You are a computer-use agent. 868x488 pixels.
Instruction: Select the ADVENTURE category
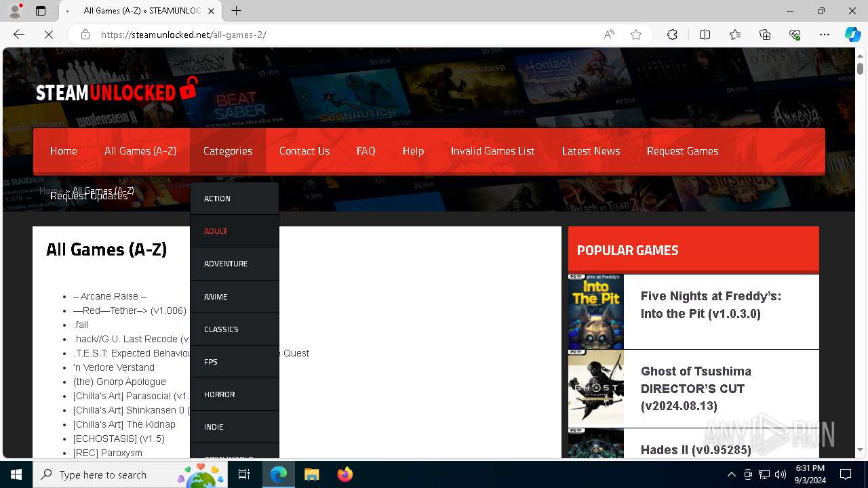pyautogui.click(x=235, y=264)
